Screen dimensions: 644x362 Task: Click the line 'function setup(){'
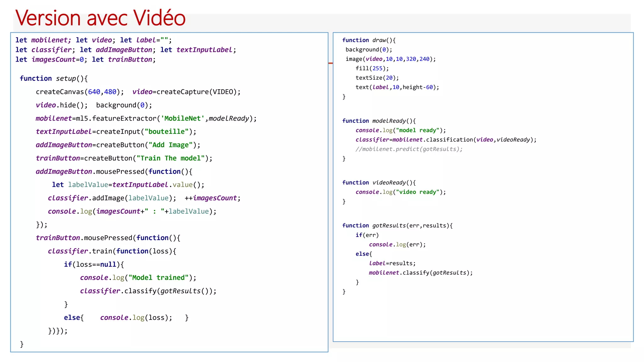pyautogui.click(x=53, y=78)
